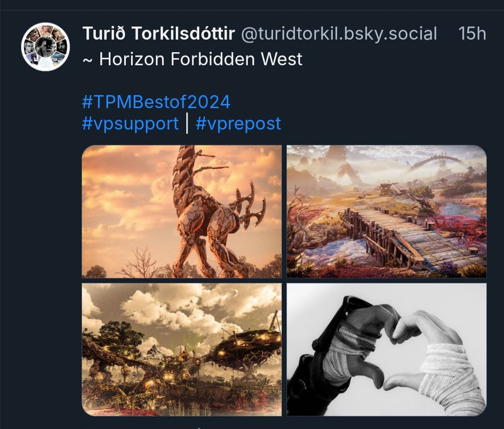The height and width of the screenshot is (429, 504).
Task: View the wooden bridge landscape image
Action: pos(387,211)
